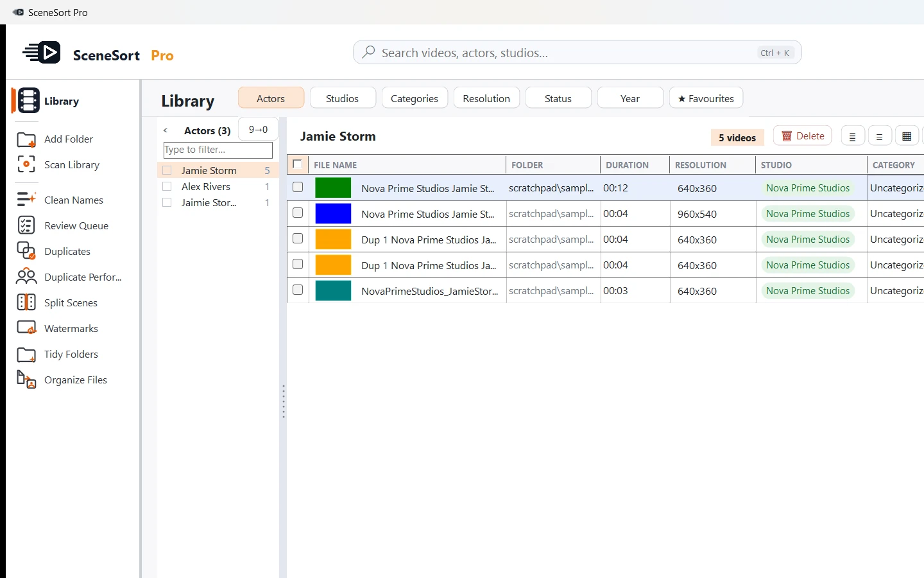
Task: Click the 5 videos count badge
Action: pyautogui.click(x=737, y=137)
